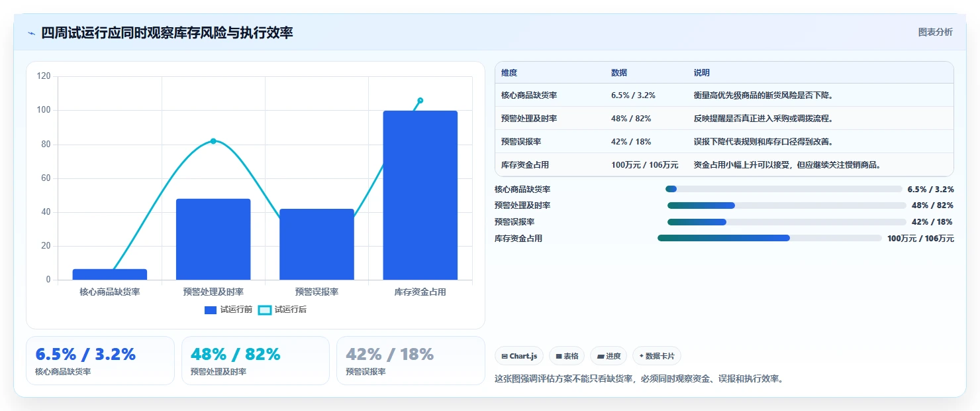Click the 进度 tag
The height and width of the screenshot is (411, 980).
tap(609, 356)
